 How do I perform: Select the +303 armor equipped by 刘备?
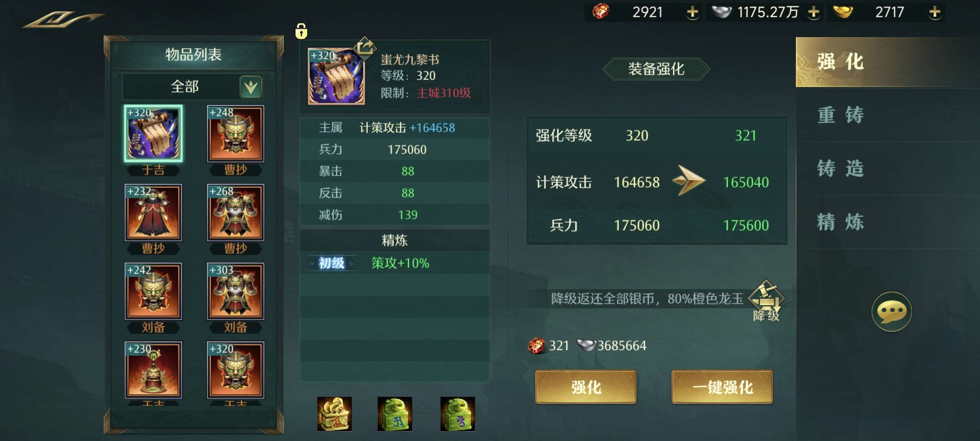(x=236, y=291)
